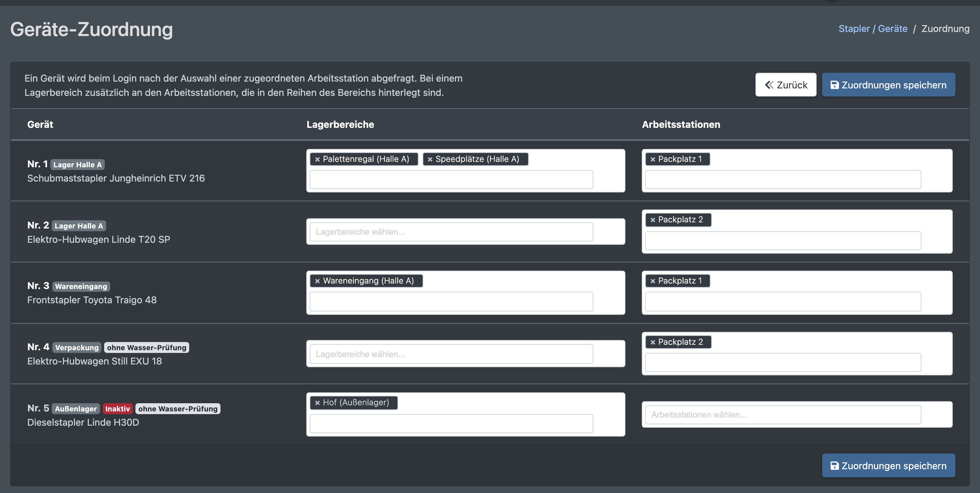The width and height of the screenshot is (980, 493).
Task: Open Lagerbereiche selector for Nr. 4 Still EXU 18
Action: click(451, 354)
